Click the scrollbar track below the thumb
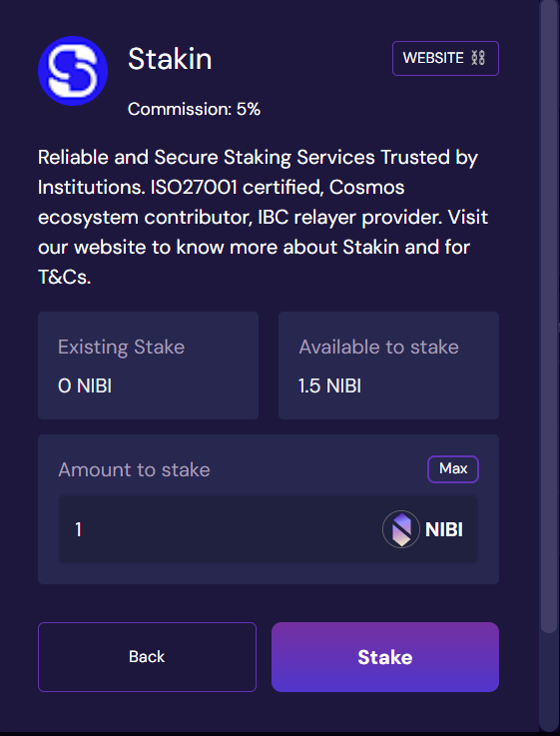The width and height of the screenshot is (560, 736). pyautogui.click(x=548, y=681)
